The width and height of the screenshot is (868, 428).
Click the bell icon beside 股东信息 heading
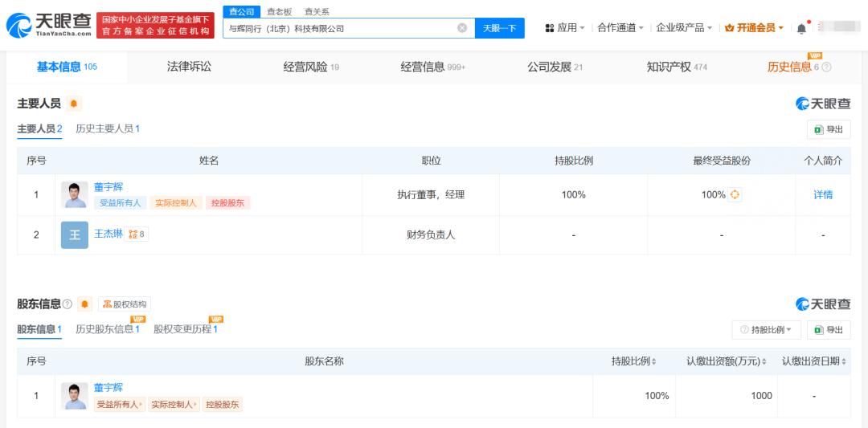tap(84, 304)
